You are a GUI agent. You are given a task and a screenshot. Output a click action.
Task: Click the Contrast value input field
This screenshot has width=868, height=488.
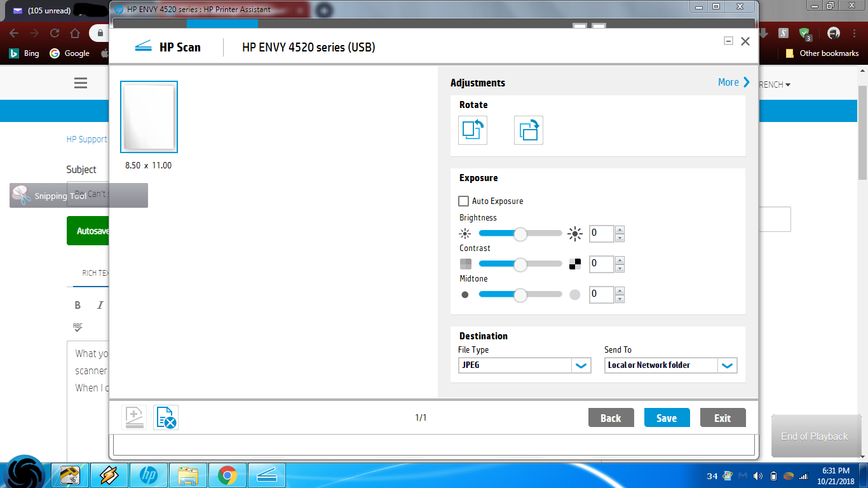[601, 264]
